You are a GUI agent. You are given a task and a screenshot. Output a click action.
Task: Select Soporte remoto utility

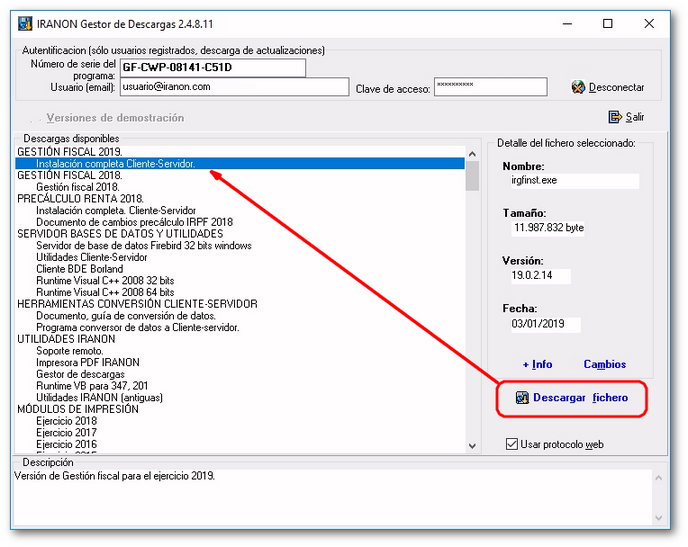pos(72,351)
